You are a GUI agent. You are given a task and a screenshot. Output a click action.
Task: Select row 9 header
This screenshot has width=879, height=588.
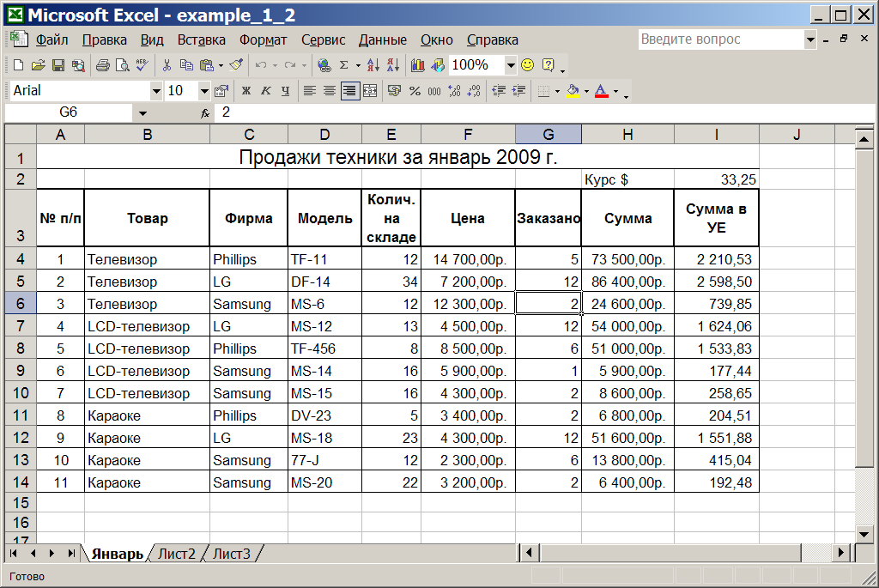click(x=21, y=371)
